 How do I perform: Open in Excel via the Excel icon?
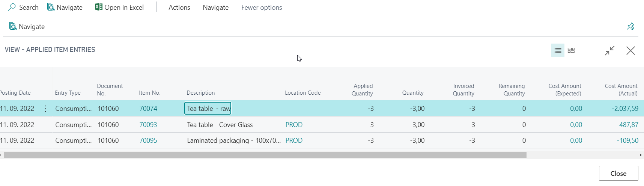coord(99,7)
